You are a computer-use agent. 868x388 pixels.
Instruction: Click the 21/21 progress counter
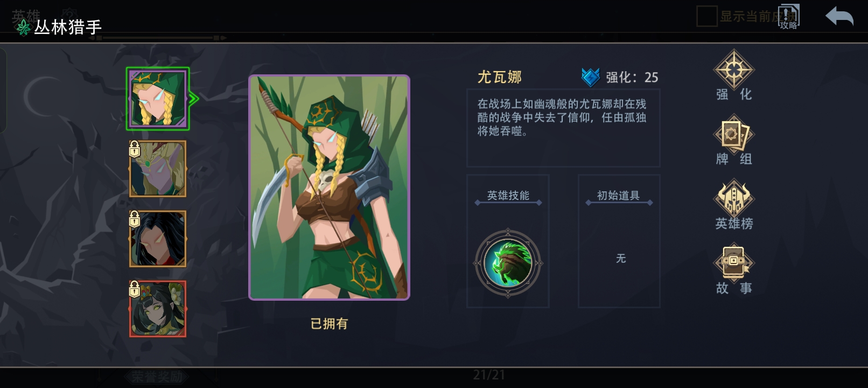(489, 375)
